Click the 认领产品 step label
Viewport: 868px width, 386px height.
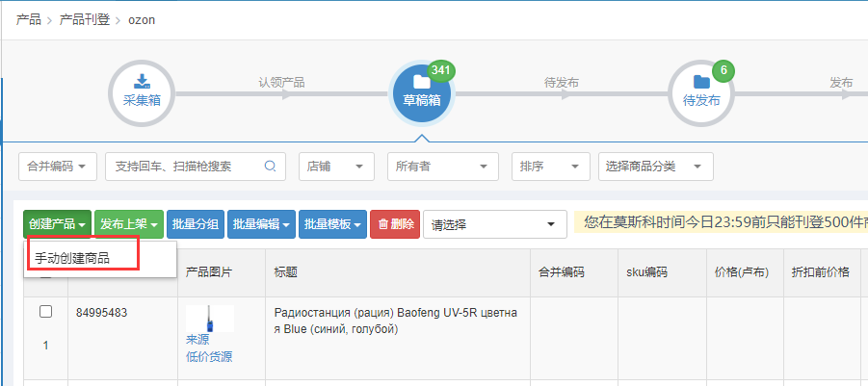pyautogui.click(x=281, y=83)
